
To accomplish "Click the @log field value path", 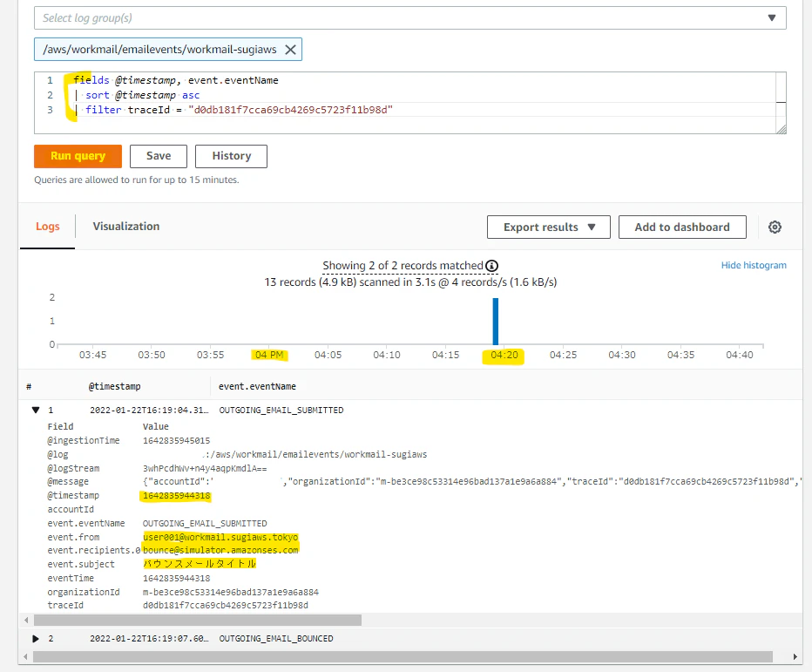I will (315, 454).
